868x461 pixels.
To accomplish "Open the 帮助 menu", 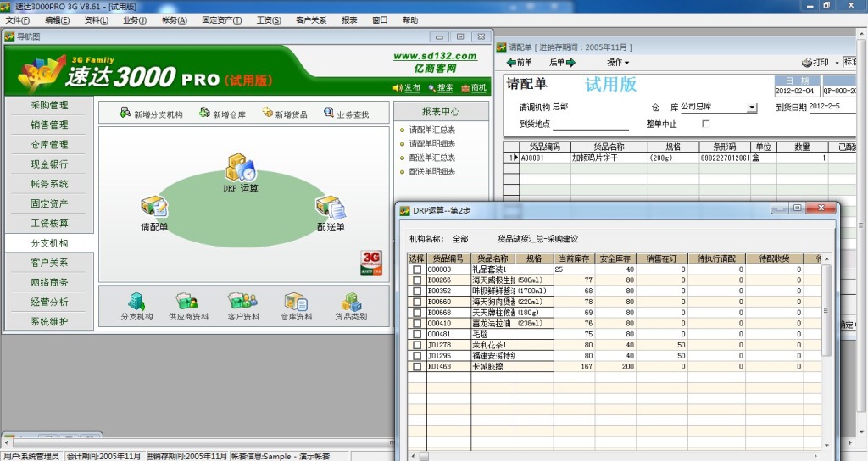I will tap(410, 20).
